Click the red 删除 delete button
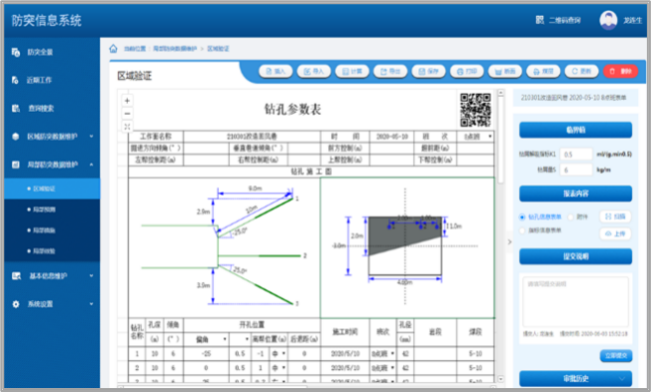The height and width of the screenshot is (392, 651). click(x=620, y=71)
